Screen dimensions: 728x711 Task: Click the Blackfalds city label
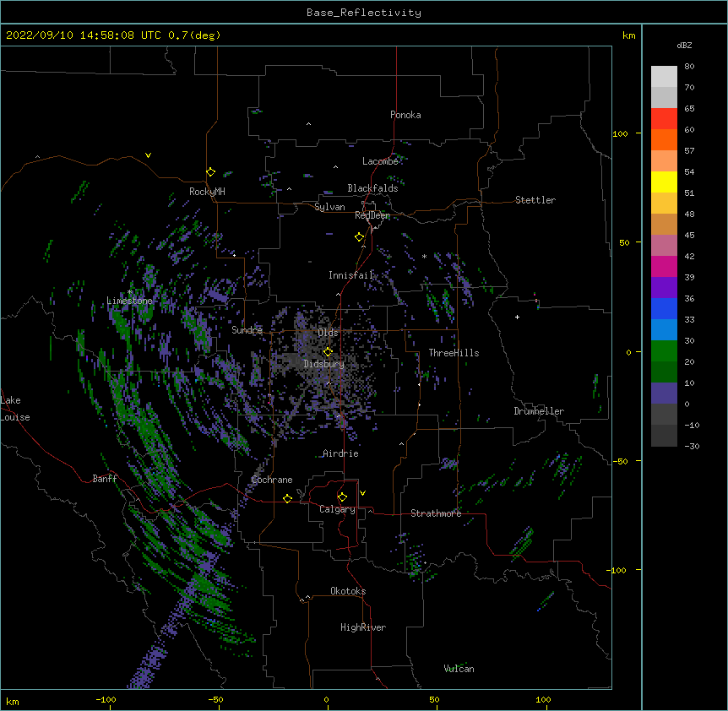[372, 188]
